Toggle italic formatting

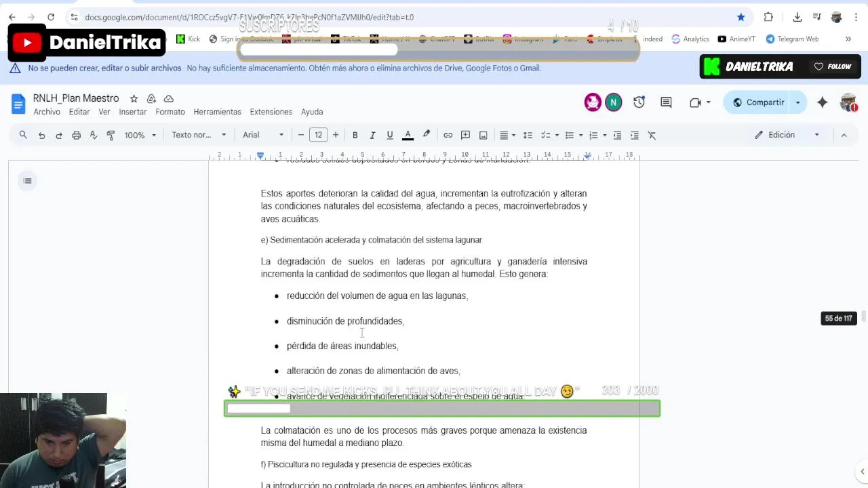point(372,135)
